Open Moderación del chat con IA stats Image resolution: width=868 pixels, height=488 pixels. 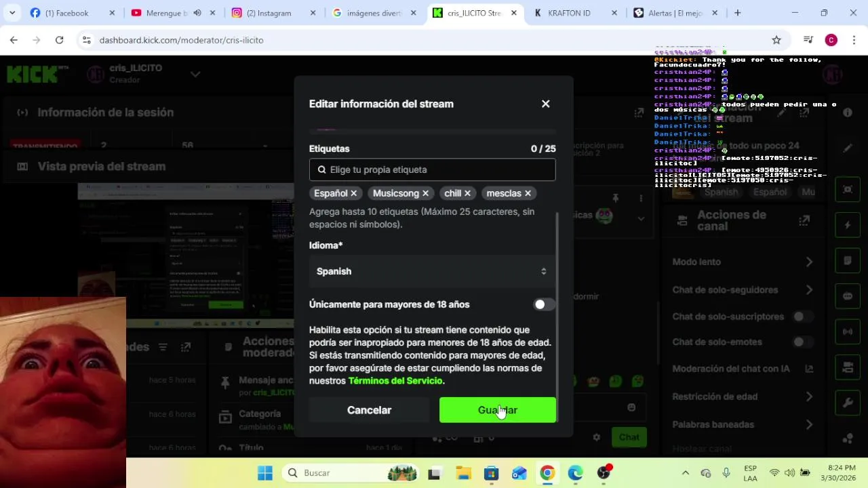(809, 369)
